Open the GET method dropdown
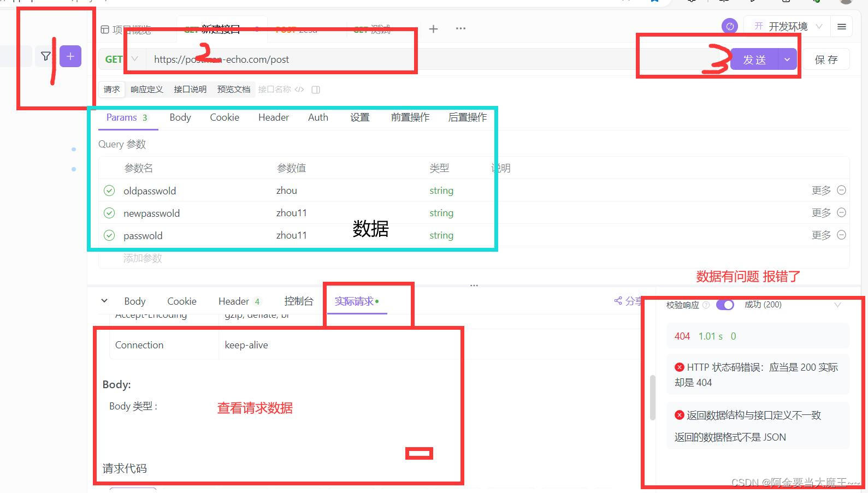Viewport: 868px width, 493px height. [122, 59]
